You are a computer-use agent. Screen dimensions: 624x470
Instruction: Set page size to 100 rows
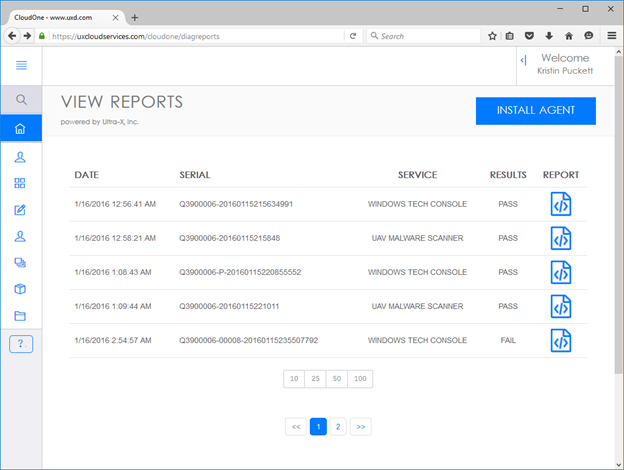click(360, 379)
